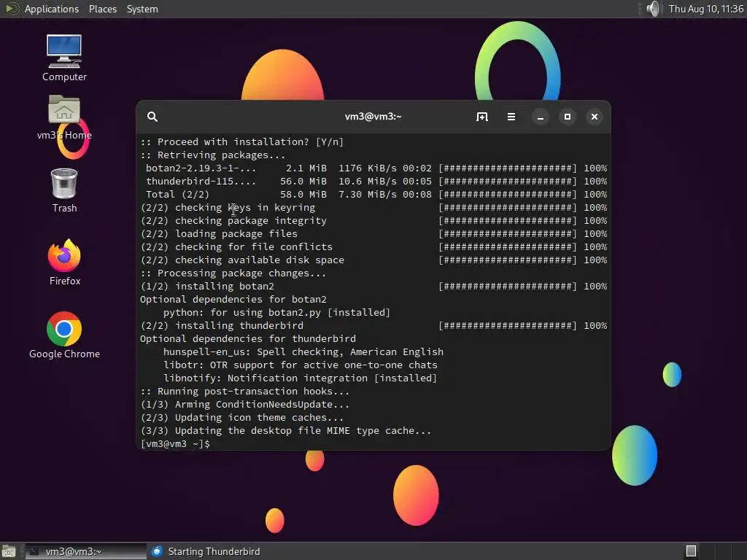Viewport: 747px width, 560px height.
Task: Launch Firefox from the desktop
Action: [x=64, y=262]
